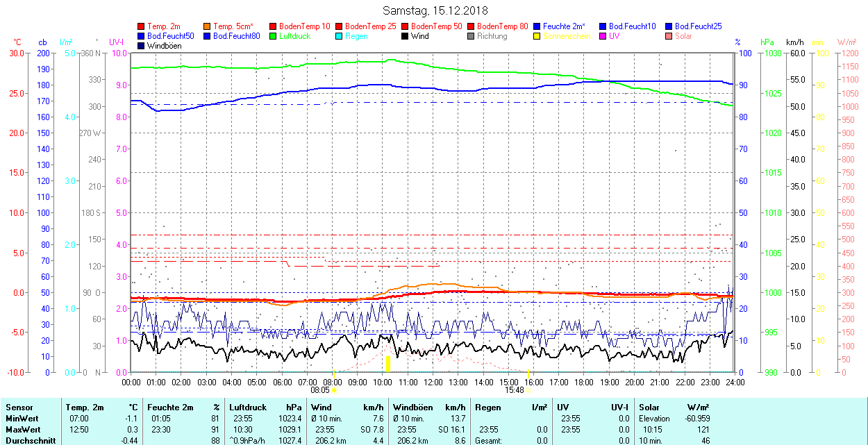The height and width of the screenshot is (445, 868).
Task: Click the 08:05 sunrise time marker
Action: tap(329, 390)
